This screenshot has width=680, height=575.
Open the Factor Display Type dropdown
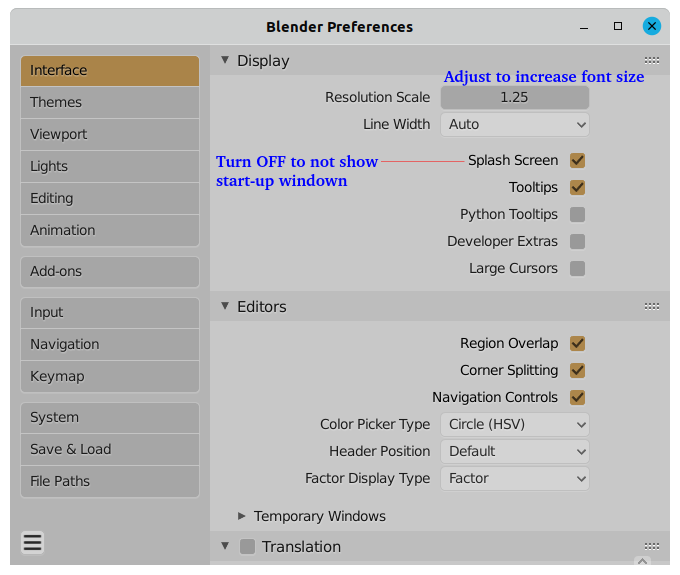(x=515, y=478)
